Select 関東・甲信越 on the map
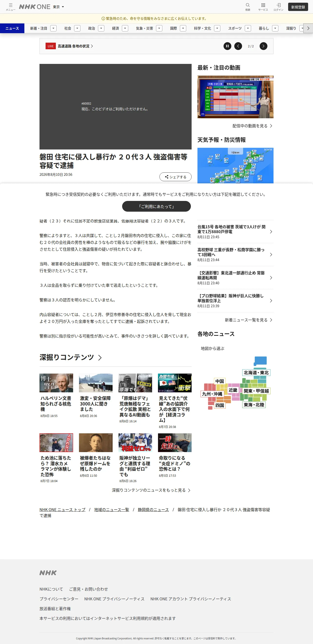The image size is (313, 644). click(x=256, y=391)
